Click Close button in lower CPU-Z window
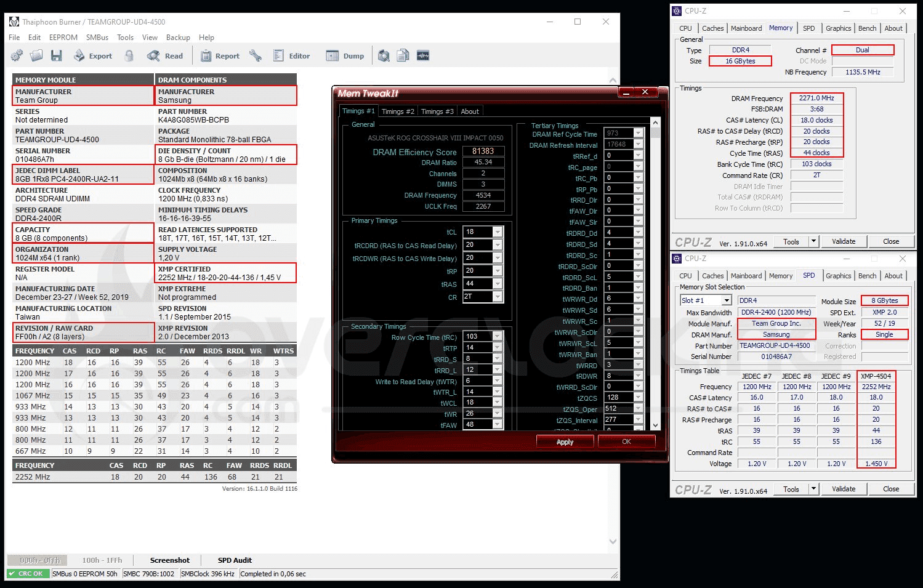This screenshot has width=923, height=588. (891, 489)
